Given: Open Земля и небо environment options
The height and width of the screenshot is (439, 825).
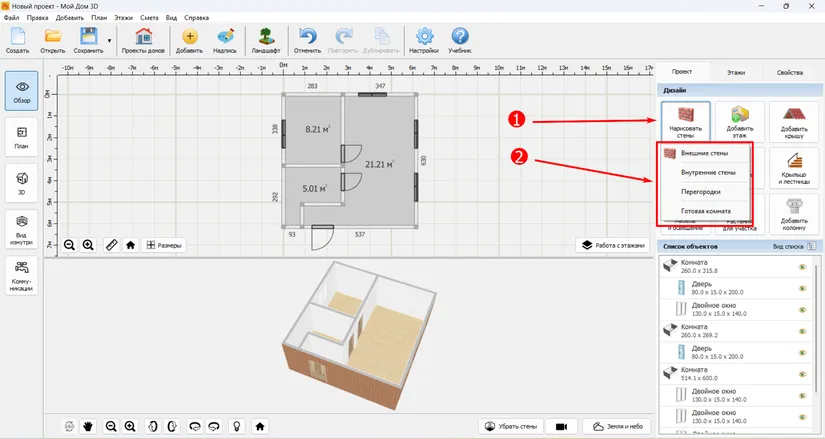Looking at the screenshot, I should (617, 426).
